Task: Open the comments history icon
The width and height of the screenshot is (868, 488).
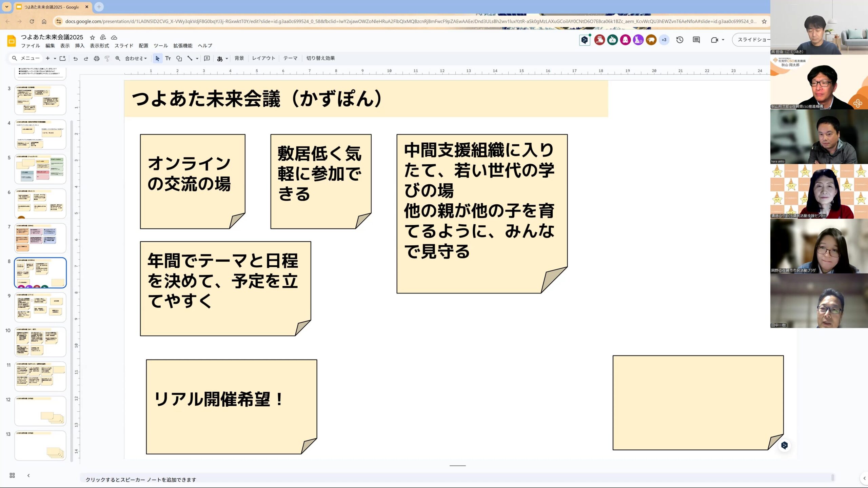Action: click(696, 40)
